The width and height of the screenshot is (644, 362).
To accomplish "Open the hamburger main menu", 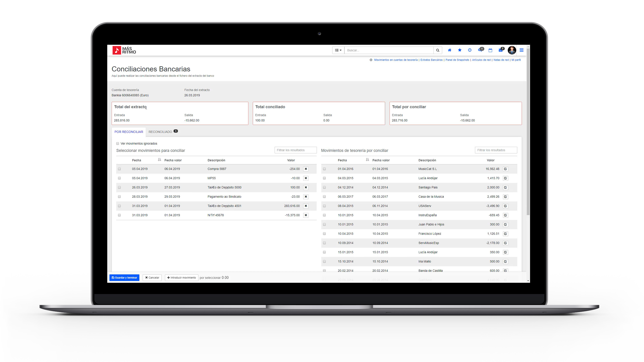I will 521,50.
